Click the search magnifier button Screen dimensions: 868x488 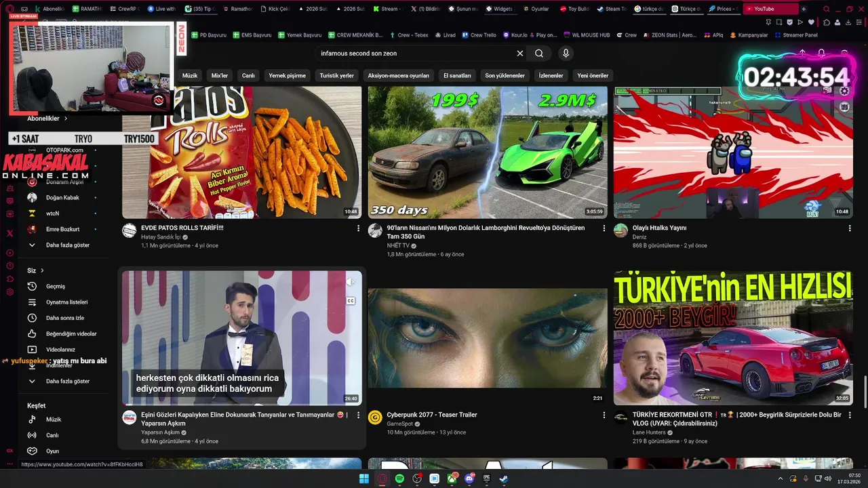click(x=539, y=54)
